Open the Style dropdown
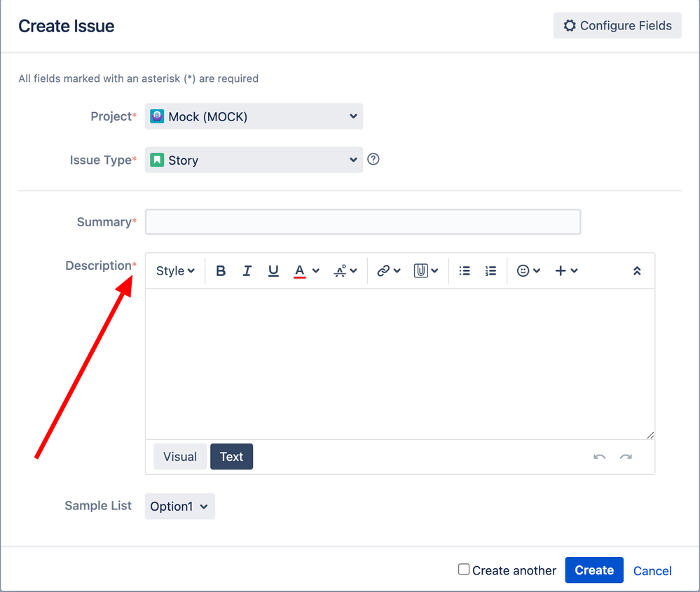Viewport: 700px width, 592px height. tap(175, 270)
